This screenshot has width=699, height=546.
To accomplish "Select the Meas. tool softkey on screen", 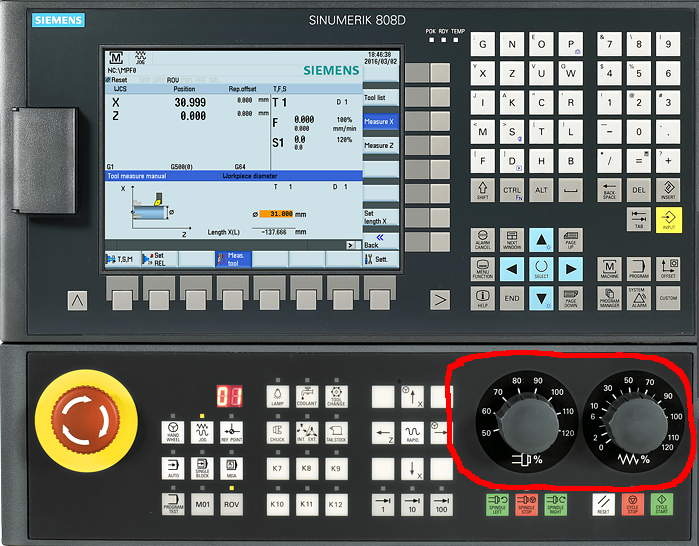I will [233, 259].
